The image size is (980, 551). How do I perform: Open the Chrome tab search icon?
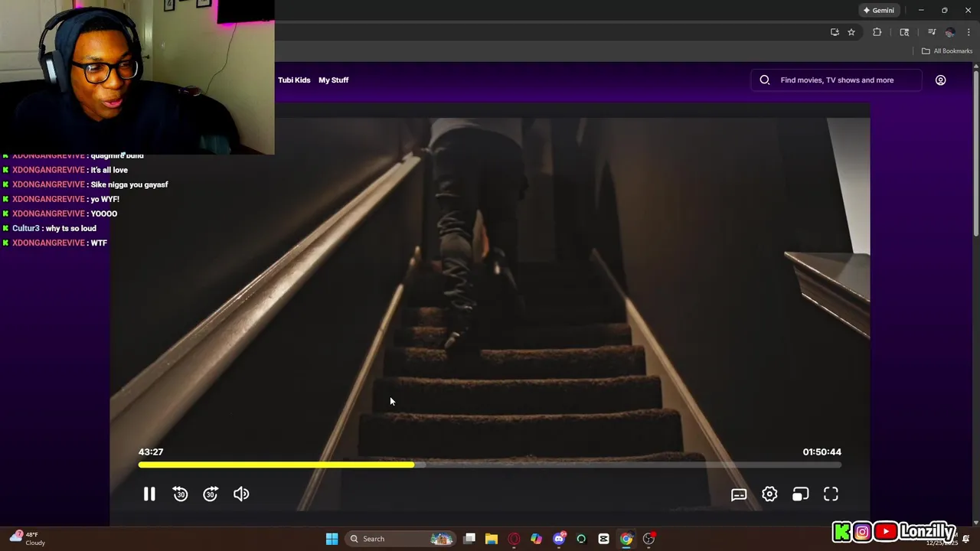904,32
